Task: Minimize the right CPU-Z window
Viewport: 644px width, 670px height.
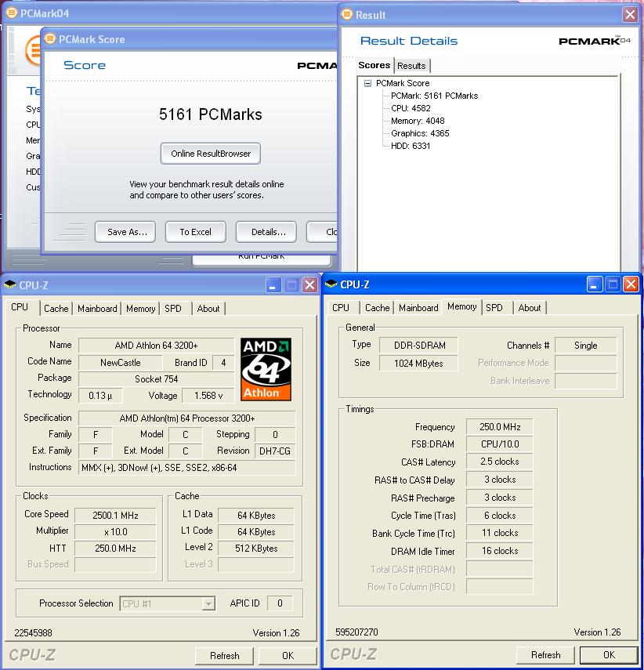Action: pos(594,284)
